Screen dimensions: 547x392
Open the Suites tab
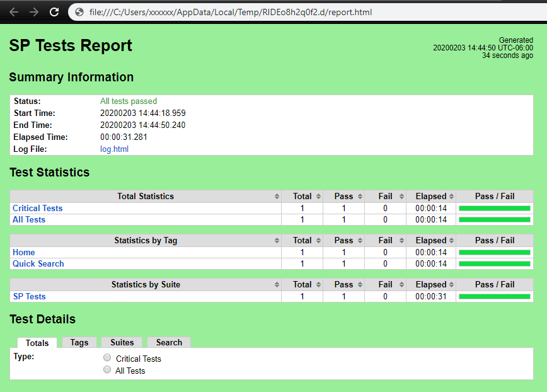[122, 342]
